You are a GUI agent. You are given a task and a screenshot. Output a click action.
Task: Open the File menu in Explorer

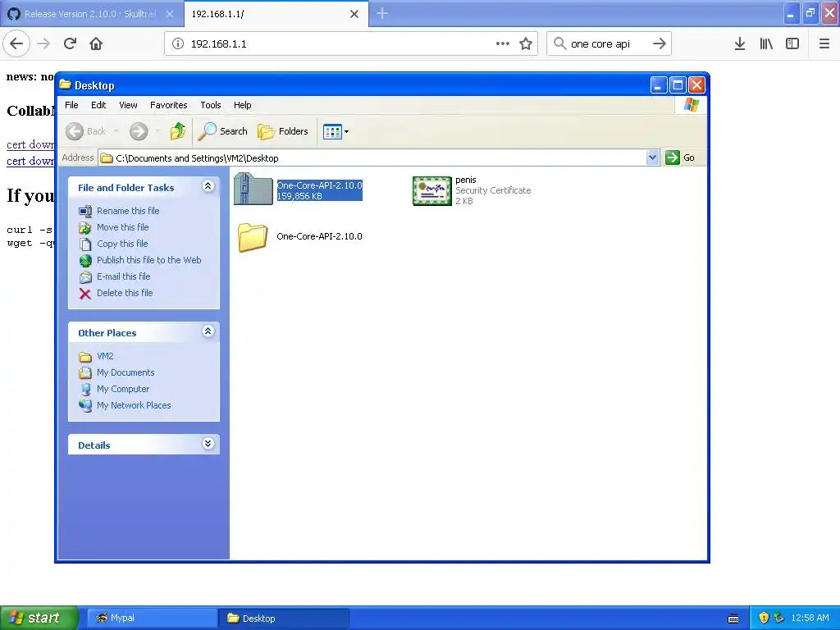71,105
